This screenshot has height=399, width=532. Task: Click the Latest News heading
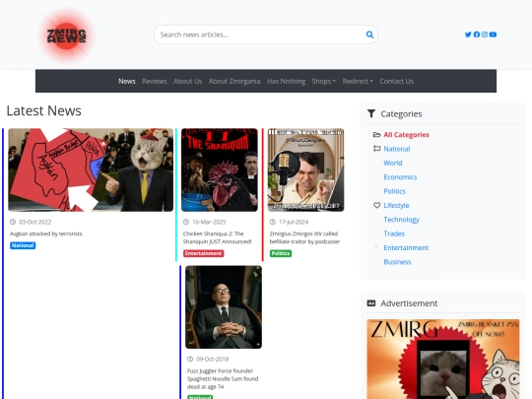point(43,110)
